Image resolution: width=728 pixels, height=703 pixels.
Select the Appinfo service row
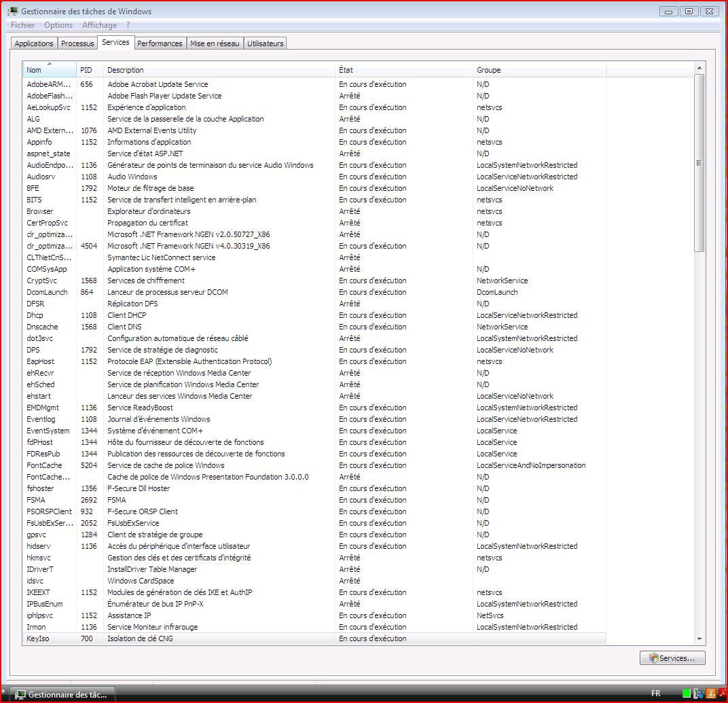point(314,142)
